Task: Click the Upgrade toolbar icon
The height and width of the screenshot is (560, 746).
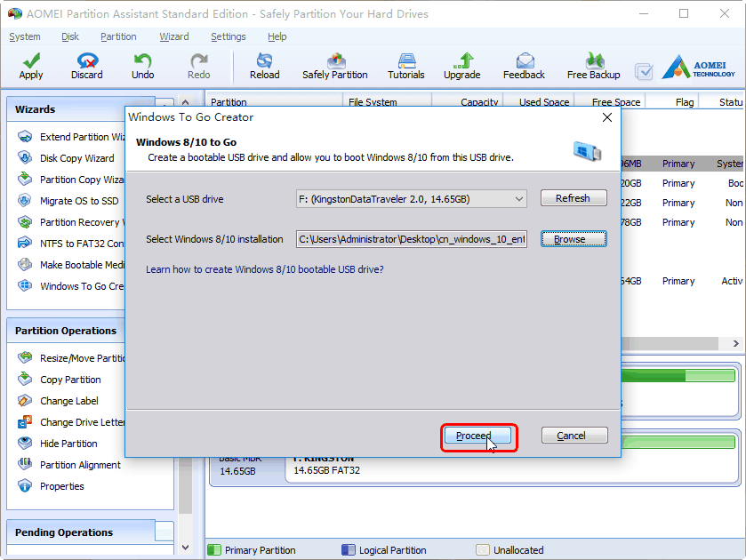Action: (x=462, y=66)
